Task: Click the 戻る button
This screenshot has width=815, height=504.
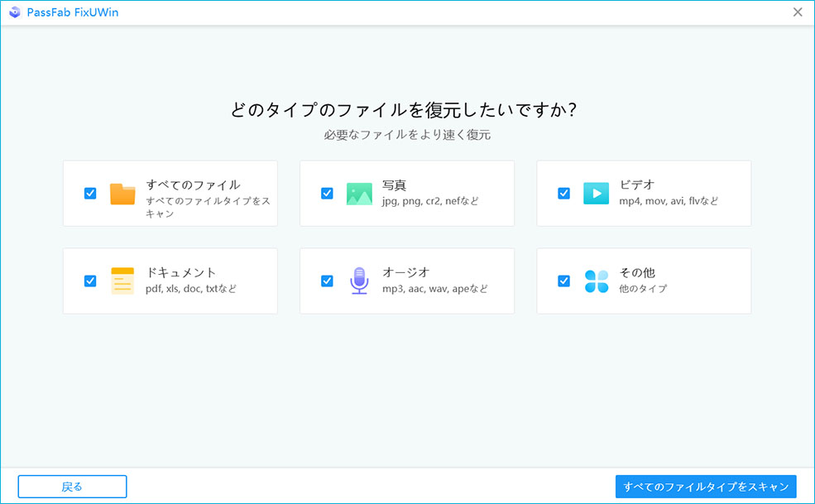Action: click(72, 487)
